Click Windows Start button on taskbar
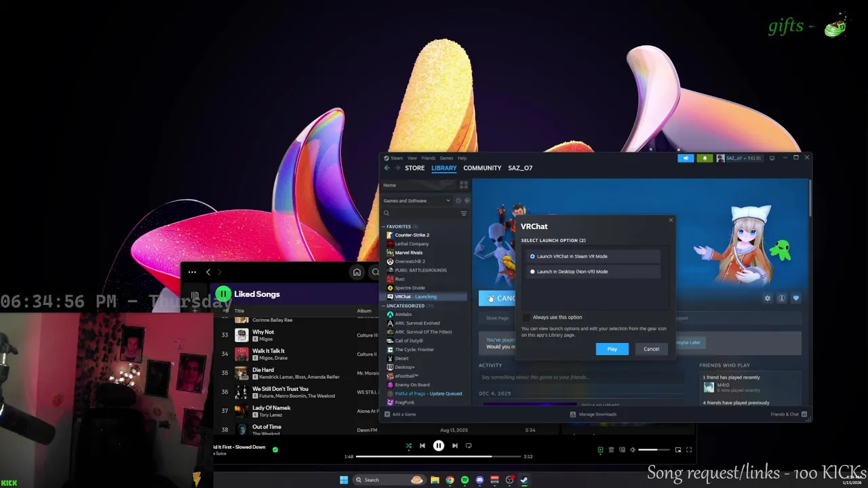868x488 pixels. pos(344,480)
